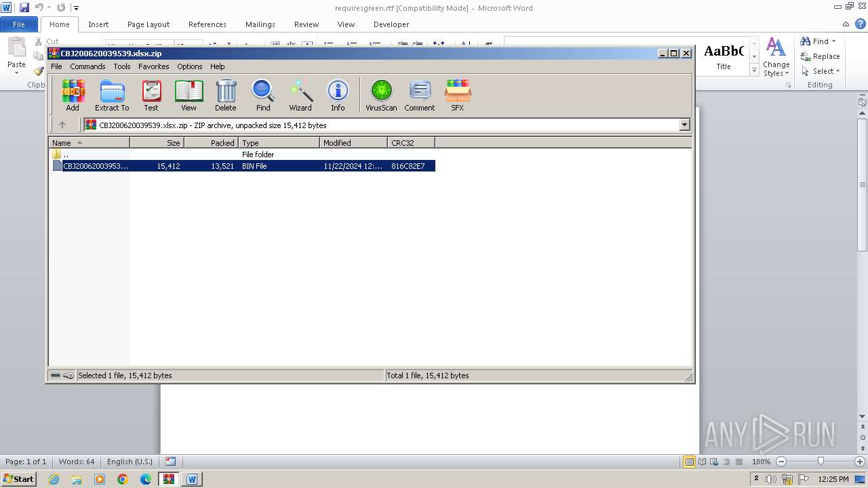Sort by the Modified column header
The height and width of the screenshot is (488, 868).
point(353,142)
